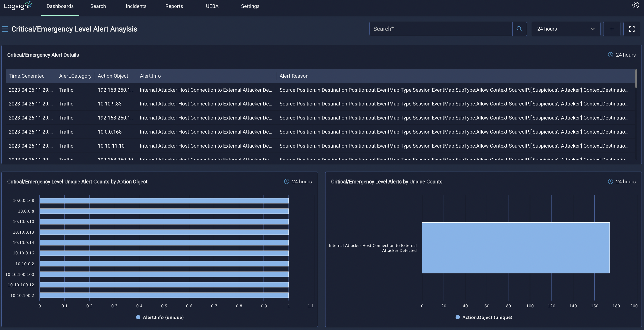Click the 10.10.100.100 axis label
Screen dimensions: 644x330
click(x=20, y=274)
